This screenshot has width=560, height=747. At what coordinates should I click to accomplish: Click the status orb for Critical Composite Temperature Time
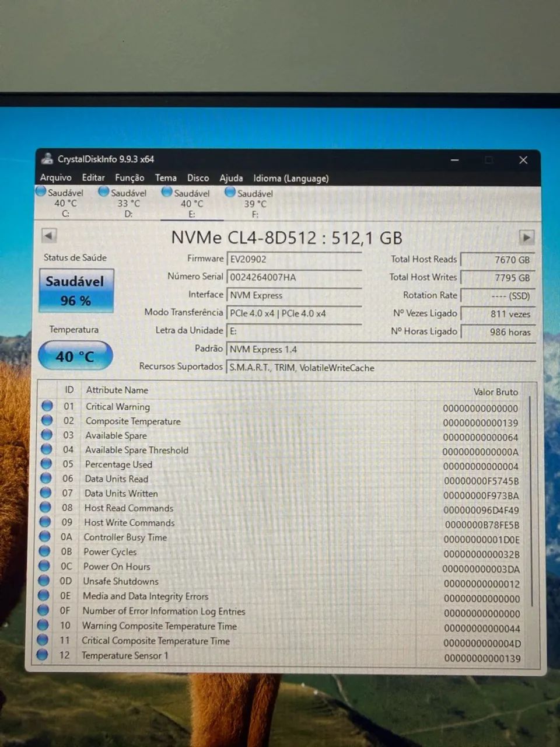42,640
